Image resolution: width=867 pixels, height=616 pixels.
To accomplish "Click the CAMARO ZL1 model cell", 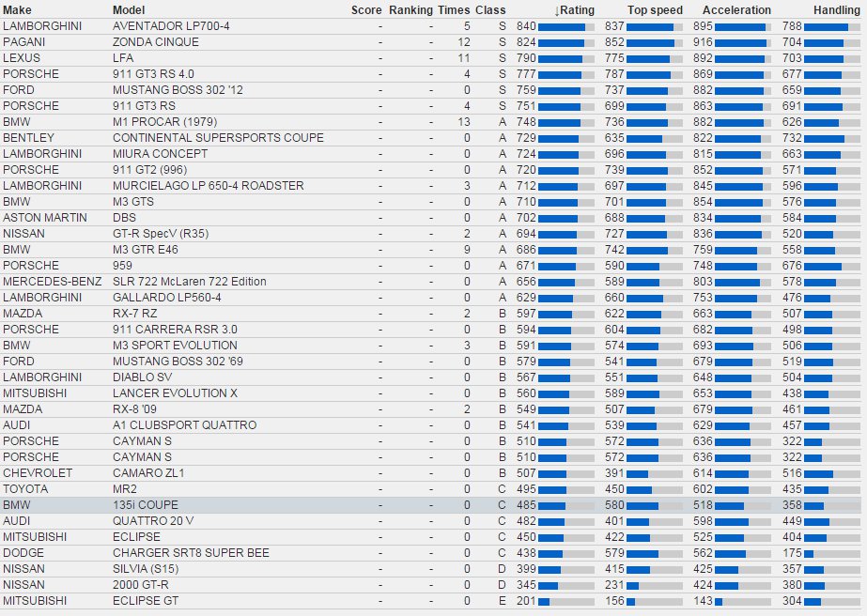I will [x=148, y=473].
